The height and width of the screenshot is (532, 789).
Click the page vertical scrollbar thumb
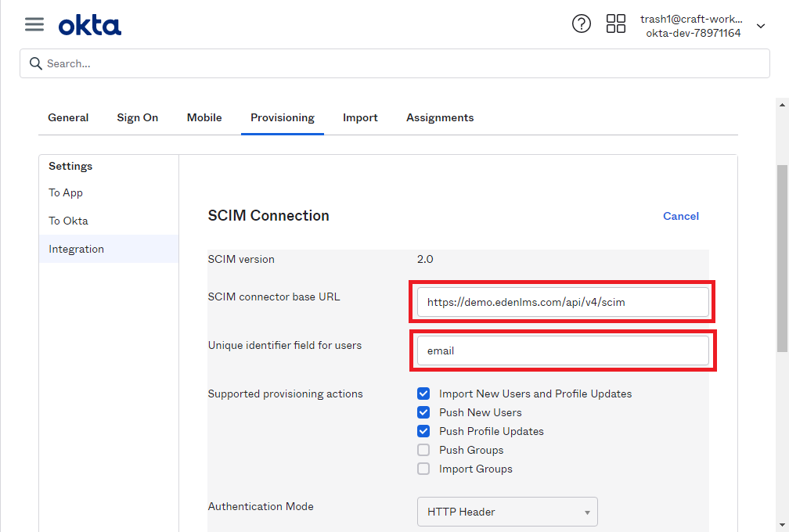click(782, 259)
